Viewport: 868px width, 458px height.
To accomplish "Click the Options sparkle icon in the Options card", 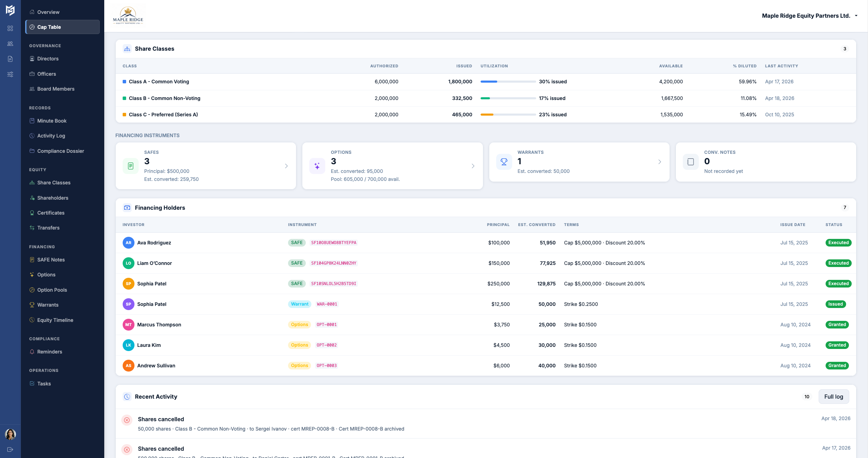I will point(317,166).
